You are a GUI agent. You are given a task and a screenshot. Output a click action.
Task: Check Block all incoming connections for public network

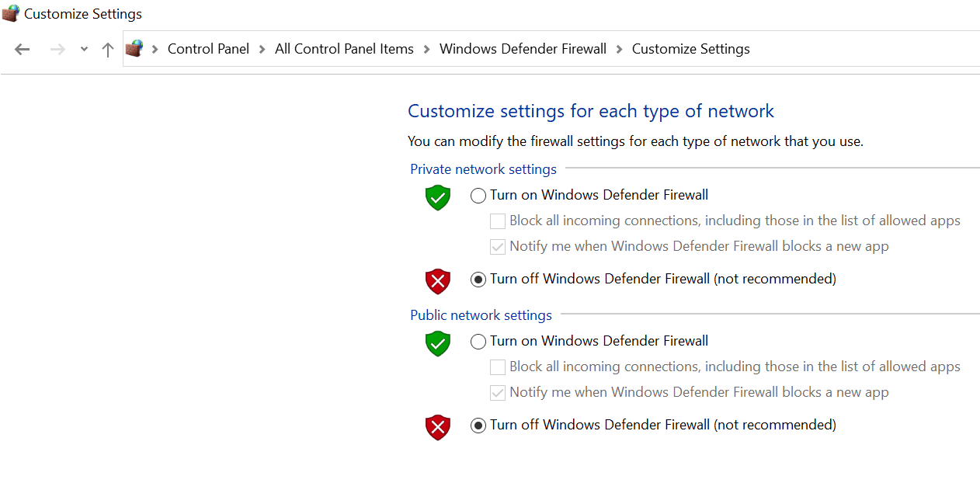point(497,367)
